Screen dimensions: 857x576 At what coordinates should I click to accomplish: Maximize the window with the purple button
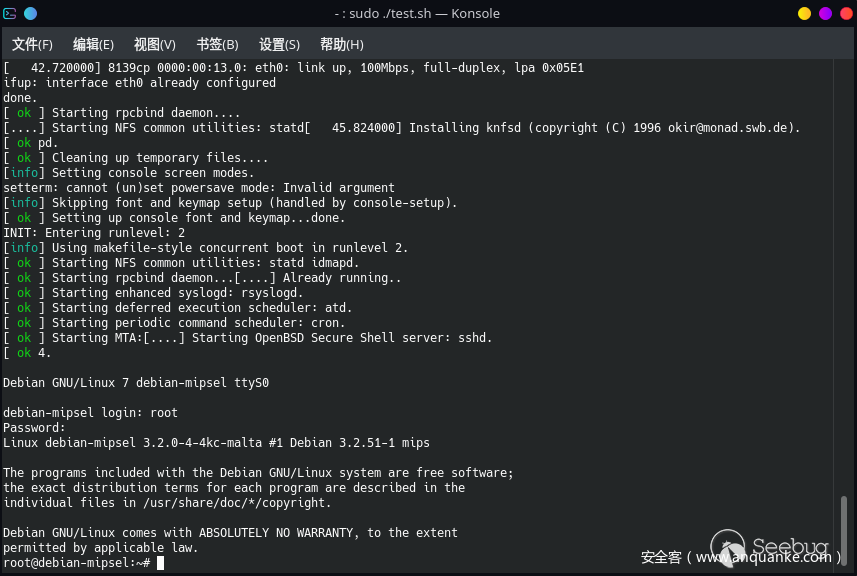(x=825, y=13)
